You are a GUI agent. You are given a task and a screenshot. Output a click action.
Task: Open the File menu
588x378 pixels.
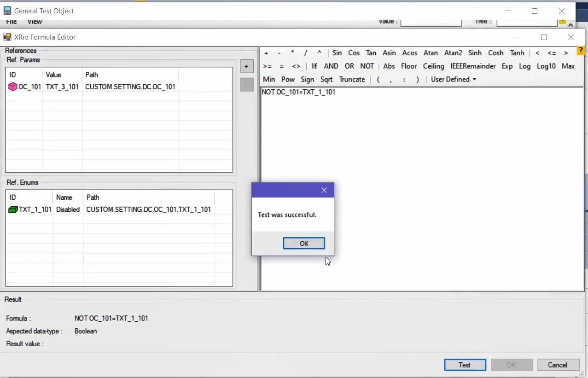(12, 22)
